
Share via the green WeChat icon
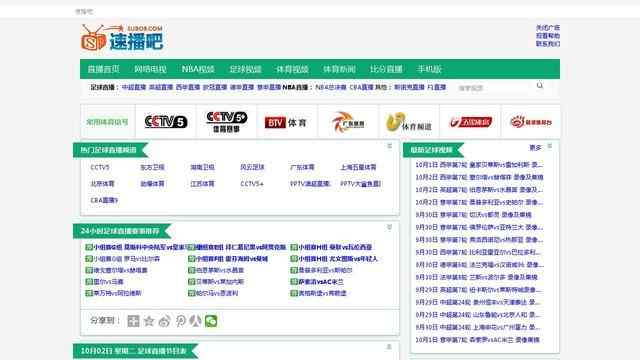coord(211,321)
